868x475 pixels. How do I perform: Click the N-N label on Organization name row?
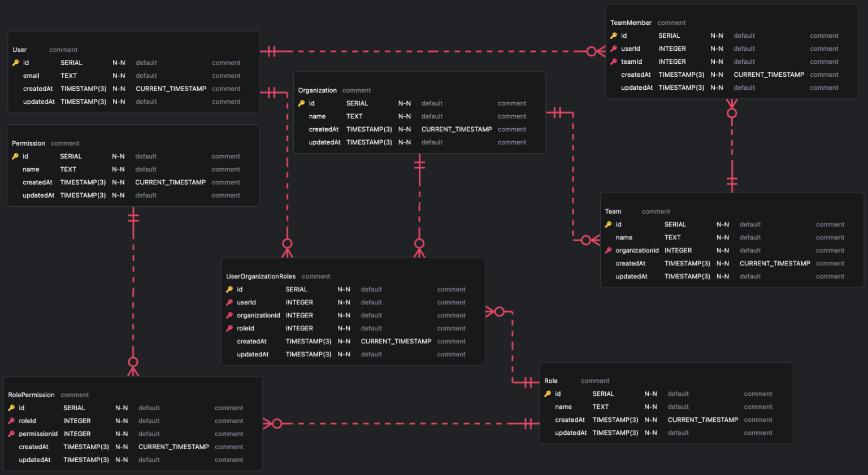click(405, 116)
